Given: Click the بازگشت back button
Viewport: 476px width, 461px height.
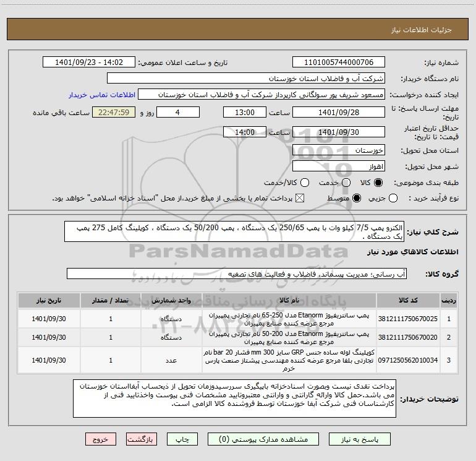Looking at the screenshot, I should point(142,439).
